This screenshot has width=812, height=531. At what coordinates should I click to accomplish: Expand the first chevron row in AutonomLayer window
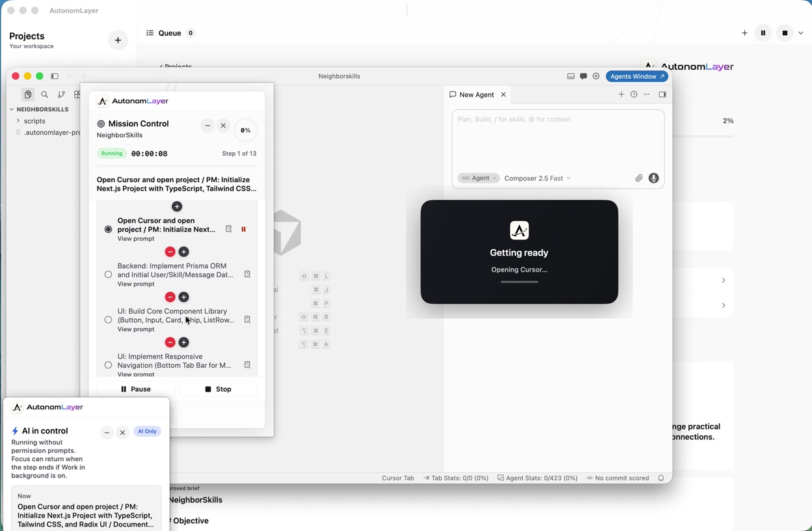pos(724,280)
